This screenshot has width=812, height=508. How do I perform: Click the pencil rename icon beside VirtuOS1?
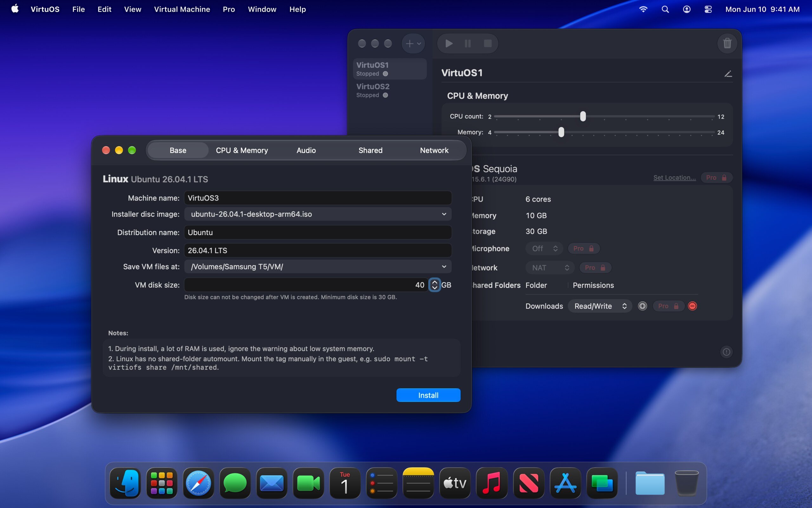pos(728,74)
